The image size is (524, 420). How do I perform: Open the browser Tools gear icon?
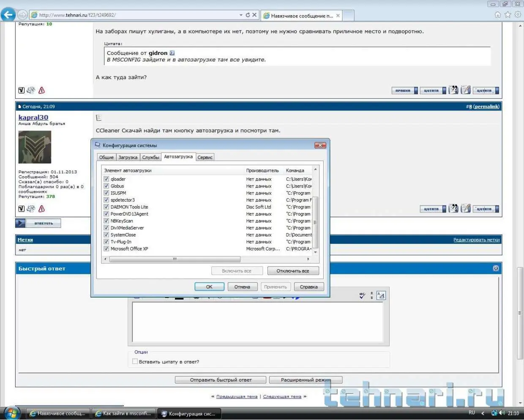[518, 15]
